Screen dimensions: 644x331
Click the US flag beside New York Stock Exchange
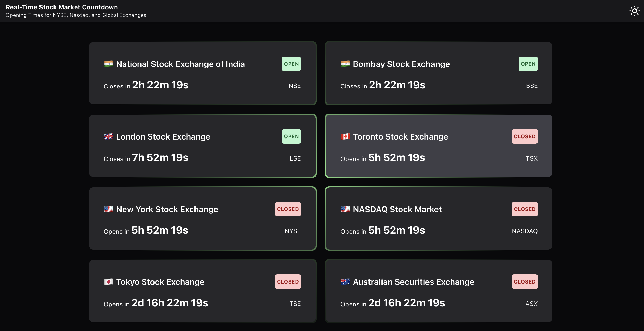109,209
